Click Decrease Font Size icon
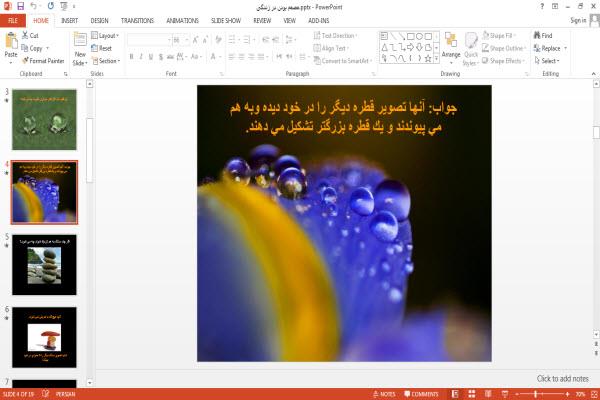The height and width of the screenshot is (400, 600). pyautogui.click(x=205, y=40)
